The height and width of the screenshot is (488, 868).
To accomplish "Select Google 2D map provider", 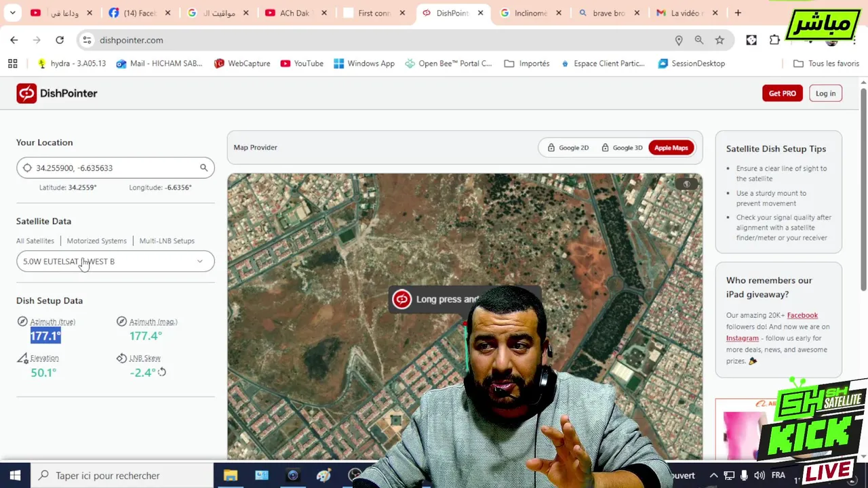I will point(568,148).
